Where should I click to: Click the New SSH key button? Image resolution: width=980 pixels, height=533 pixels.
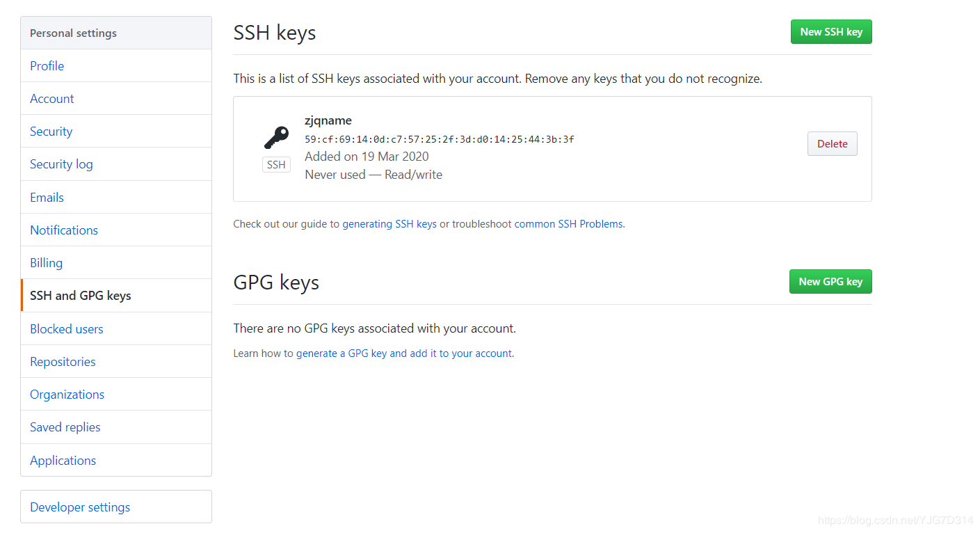click(830, 32)
